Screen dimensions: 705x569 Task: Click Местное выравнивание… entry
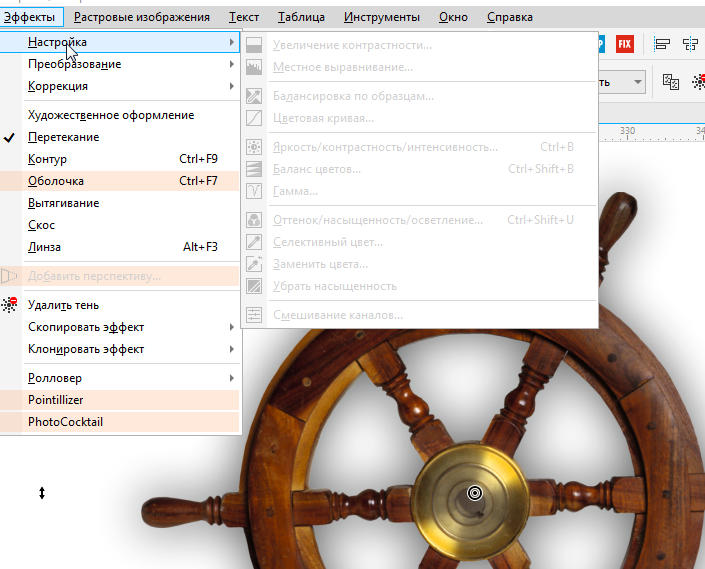pos(419,67)
